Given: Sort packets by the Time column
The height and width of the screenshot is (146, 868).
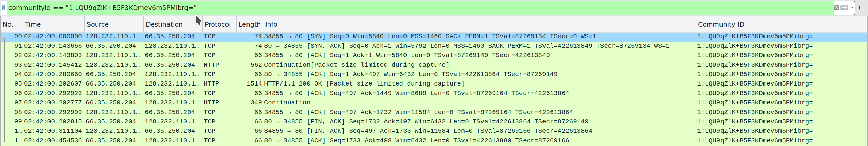Looking at the screenshot, I should click(x=54, y=24).
